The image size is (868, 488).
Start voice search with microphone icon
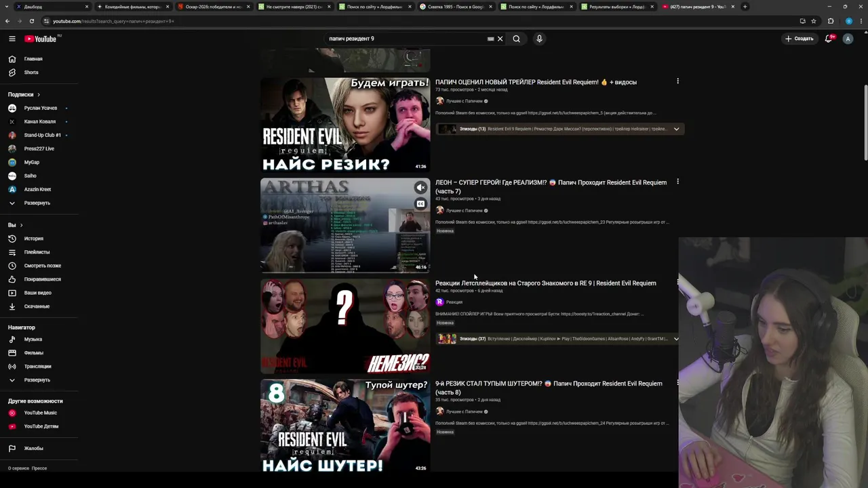point(539,39)
